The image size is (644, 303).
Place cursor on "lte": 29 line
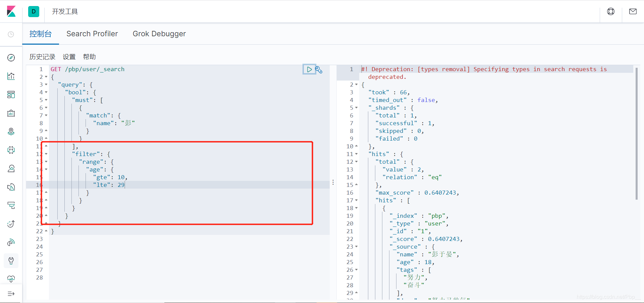coord(109,185)
